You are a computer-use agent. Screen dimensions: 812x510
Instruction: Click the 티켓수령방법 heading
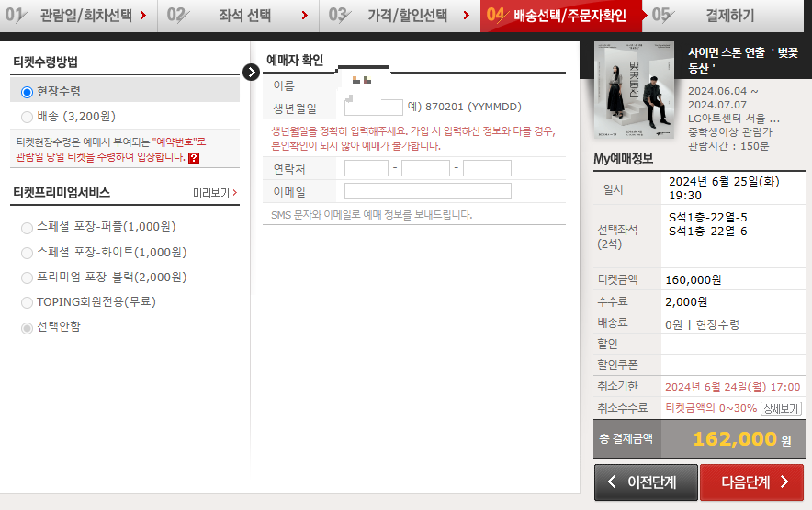tap(46, 62)
